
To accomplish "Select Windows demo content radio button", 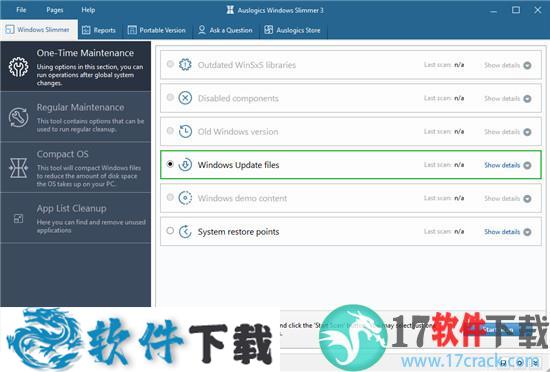I will pos(170,197).
